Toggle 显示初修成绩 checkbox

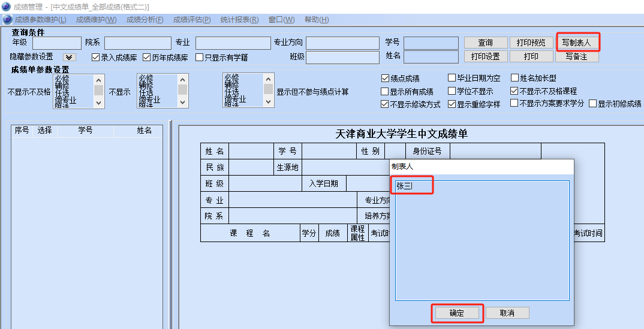click(x=592, y=104)
